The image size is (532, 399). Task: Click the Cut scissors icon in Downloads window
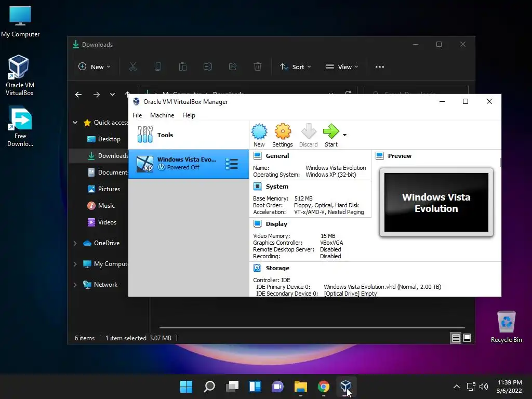point(132,66)
